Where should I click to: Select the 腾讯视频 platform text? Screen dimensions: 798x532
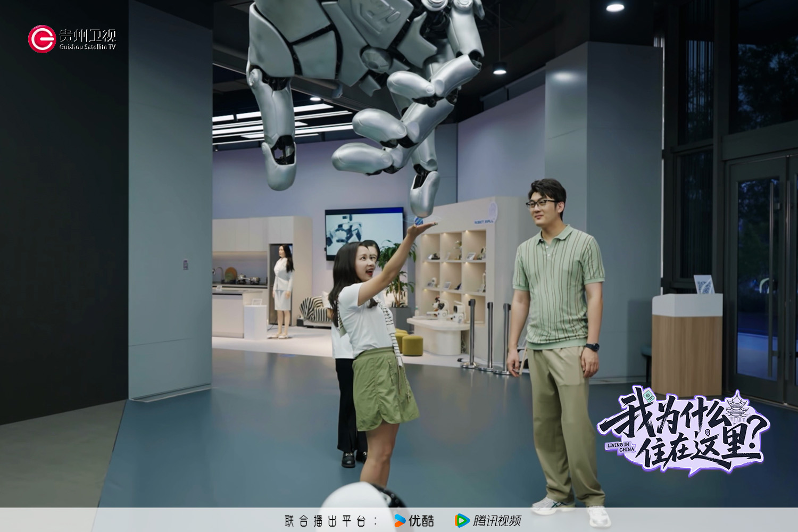click(497, 521)
